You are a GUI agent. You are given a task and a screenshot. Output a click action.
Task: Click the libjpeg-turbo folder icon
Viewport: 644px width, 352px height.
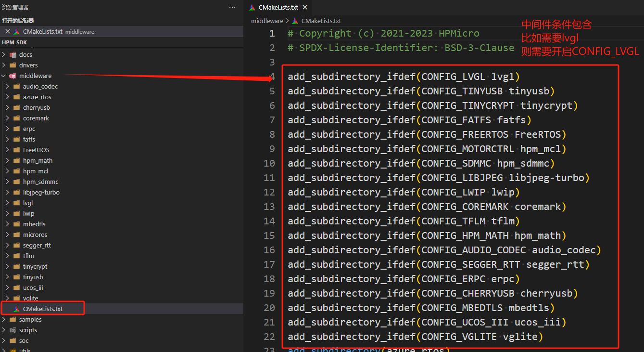[x=17, y=192]
